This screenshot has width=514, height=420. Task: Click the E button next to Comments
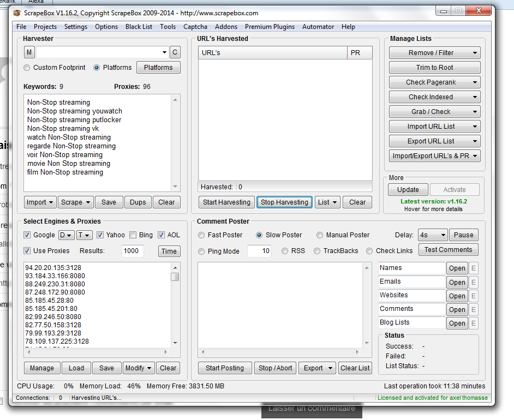pyautogui.click(x=474, y=310)
